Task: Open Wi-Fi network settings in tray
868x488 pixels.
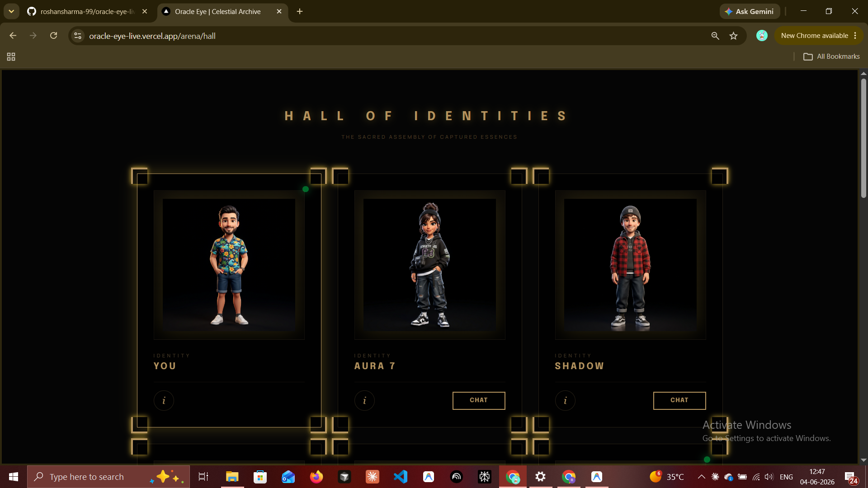Action: 756,477
